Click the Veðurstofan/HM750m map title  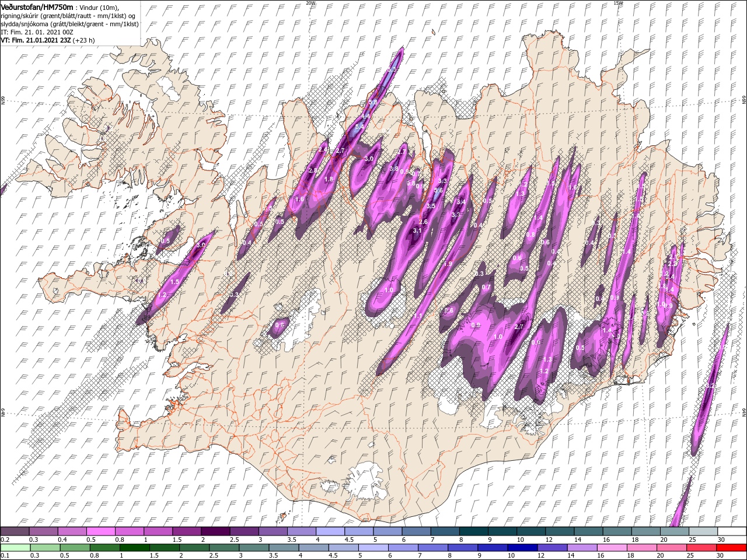coord(37,6)
